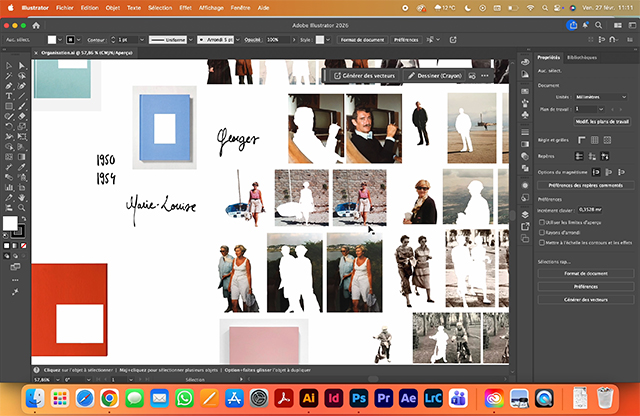640x416 pixels.
Task: Toggle smart guides in Repères row
Action: pos(604,156)
